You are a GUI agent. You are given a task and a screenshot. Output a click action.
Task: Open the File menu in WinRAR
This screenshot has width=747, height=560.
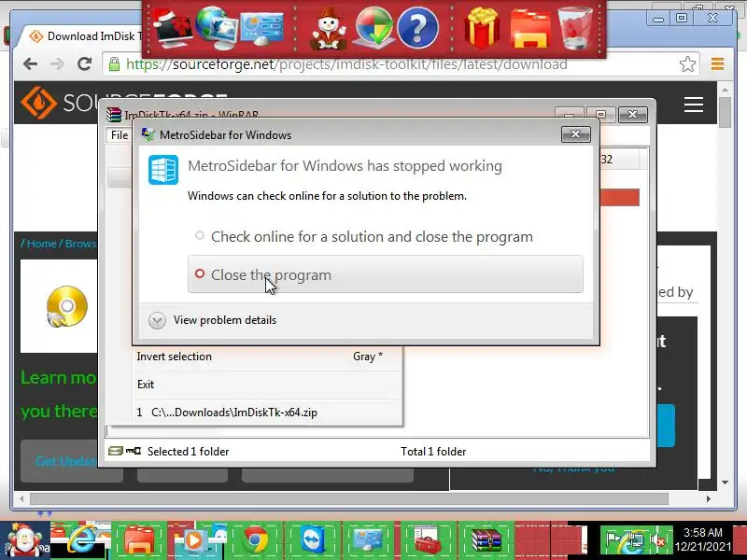pyautogui.click(x=120, y=135)
